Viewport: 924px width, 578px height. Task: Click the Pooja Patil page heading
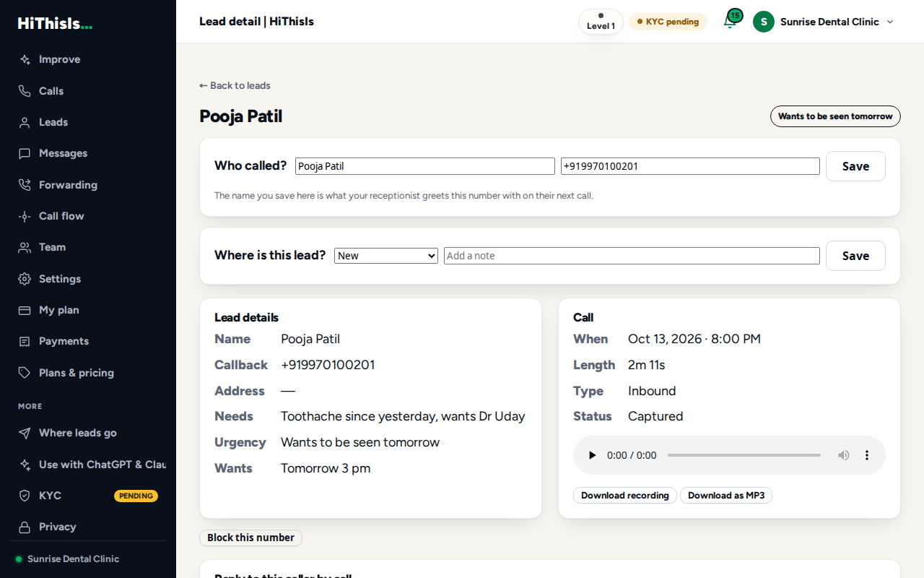pyautogui.click(x=240, y=116)
